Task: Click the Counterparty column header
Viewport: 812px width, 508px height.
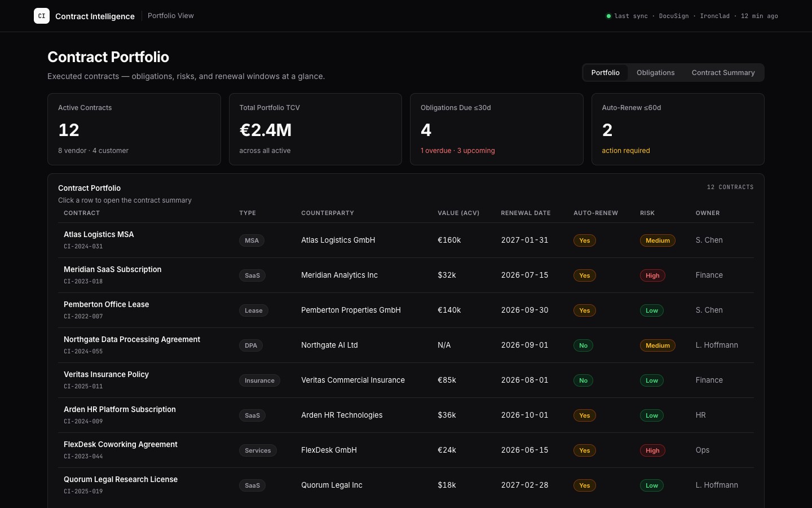Action: click(328, 213)
